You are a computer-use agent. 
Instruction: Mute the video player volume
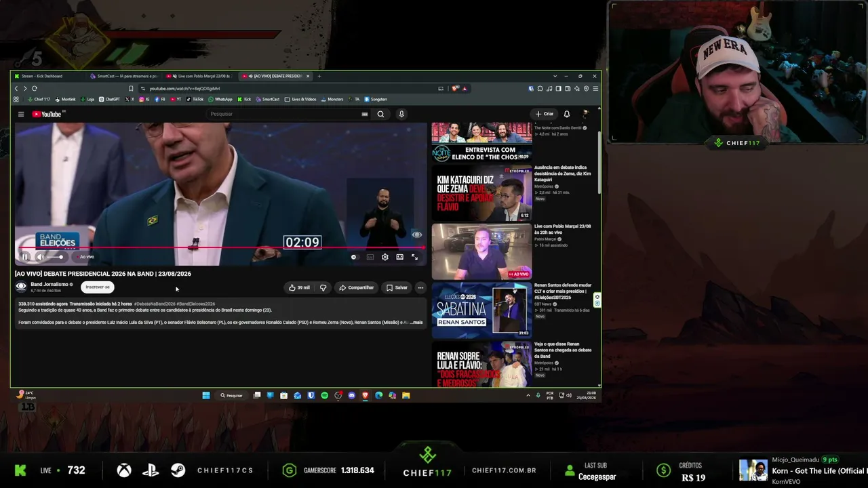(x=40, y=257)
